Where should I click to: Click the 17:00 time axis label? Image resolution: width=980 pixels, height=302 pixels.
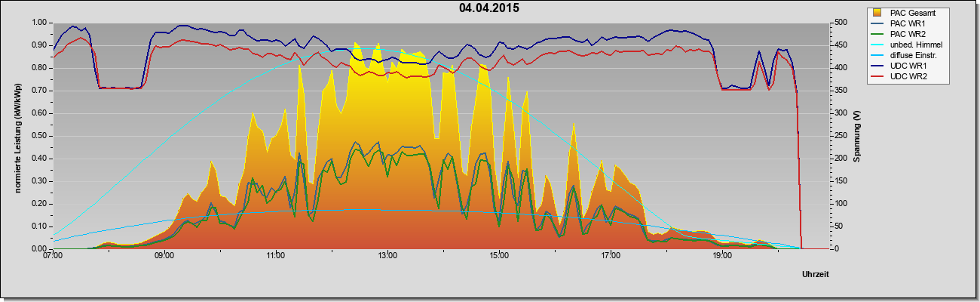click(x=611, y=256)
